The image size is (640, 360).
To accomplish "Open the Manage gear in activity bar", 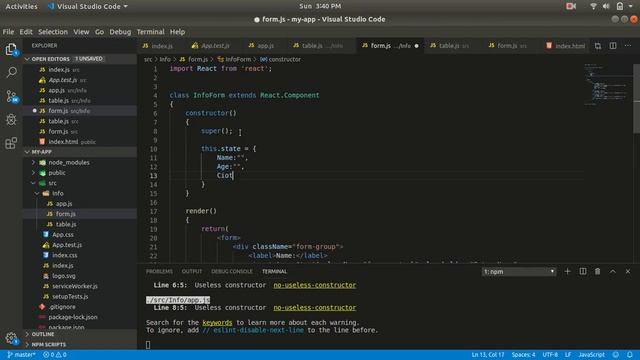I will (x=11, y=338).
